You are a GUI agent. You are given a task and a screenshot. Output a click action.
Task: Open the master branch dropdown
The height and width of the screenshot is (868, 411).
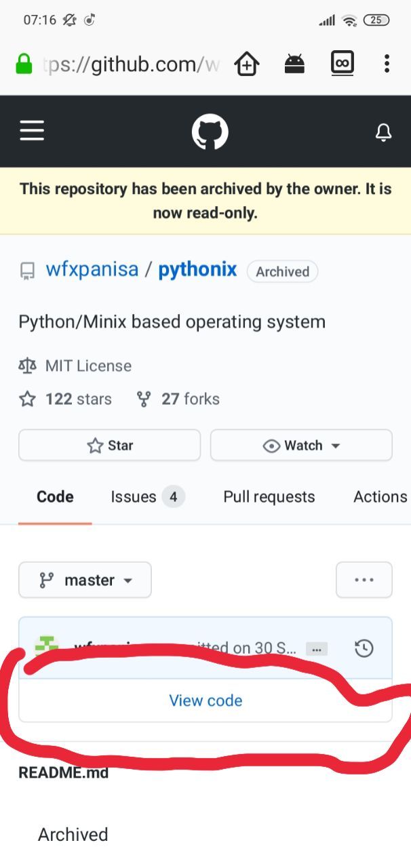85,580
